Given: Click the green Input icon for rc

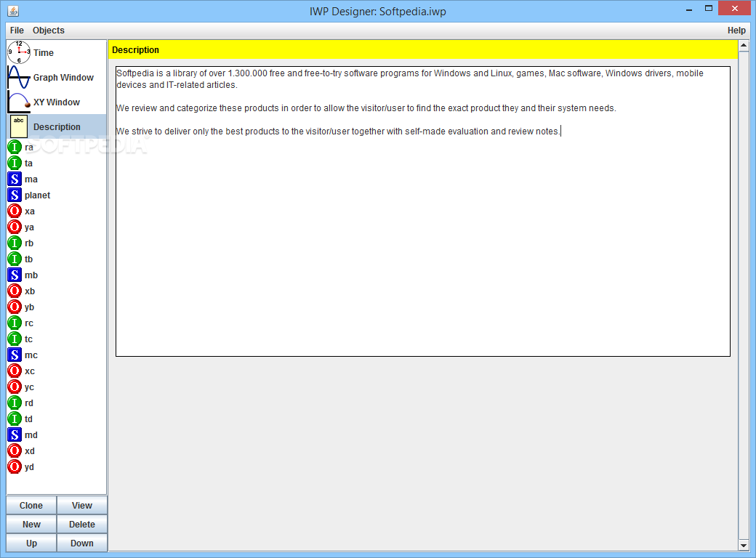Looking at the screenshot, I should click(x=15, y=323).
